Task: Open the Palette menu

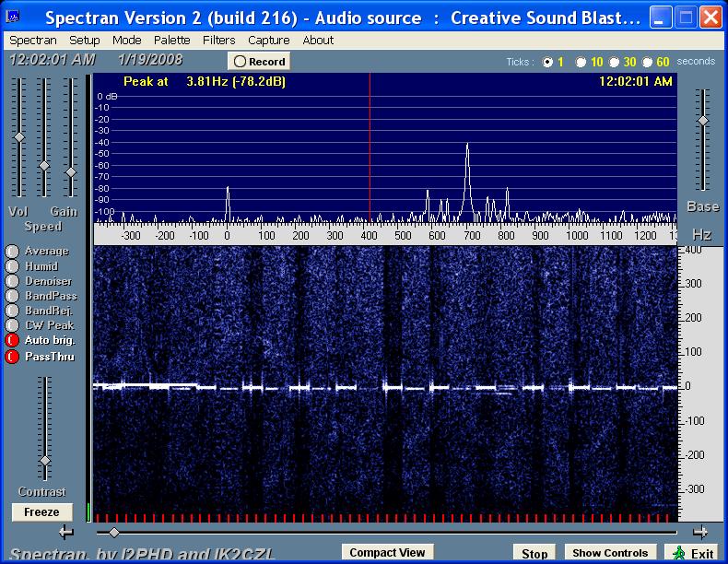Action: tap(171, 41)
